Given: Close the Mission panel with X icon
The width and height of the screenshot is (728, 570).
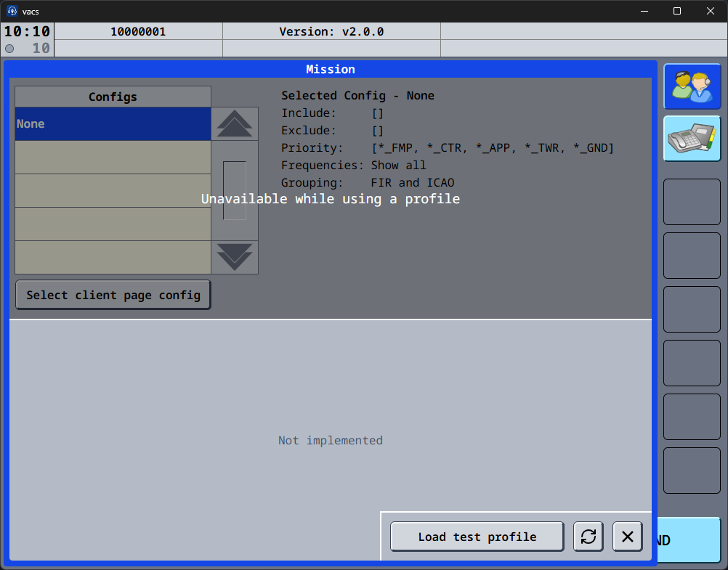Looking at the screenshot, I should coord(628,537).
